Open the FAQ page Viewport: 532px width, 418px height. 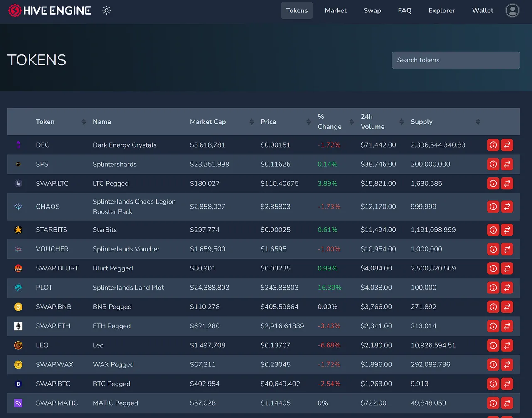click(404, 10)
